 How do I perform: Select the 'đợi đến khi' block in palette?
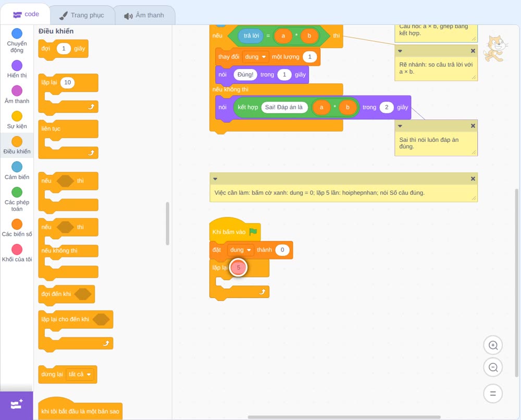point(67,294)
